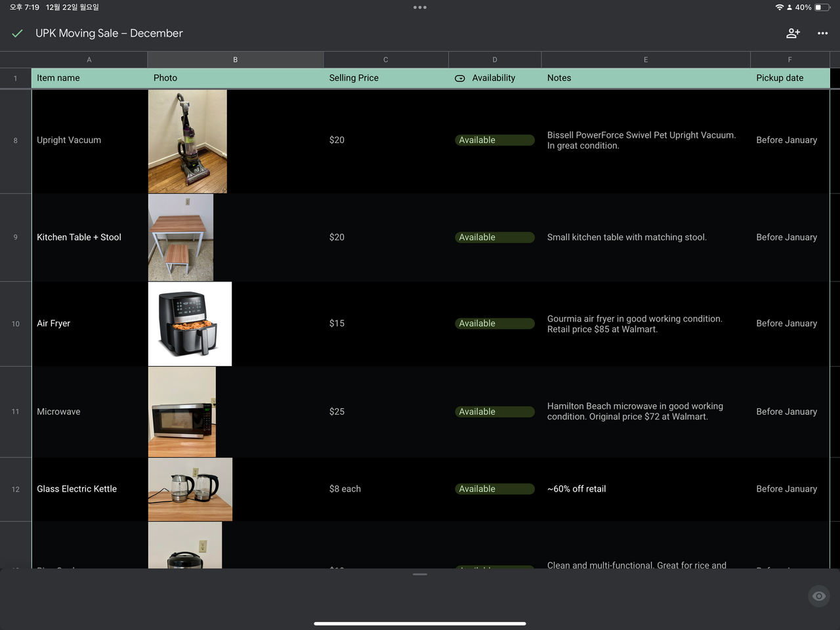Image resolution: width=840 pixels, height=630 pixels.
Task: Tap the Wi-Fi status icon
Action: [x=779, y=7]
